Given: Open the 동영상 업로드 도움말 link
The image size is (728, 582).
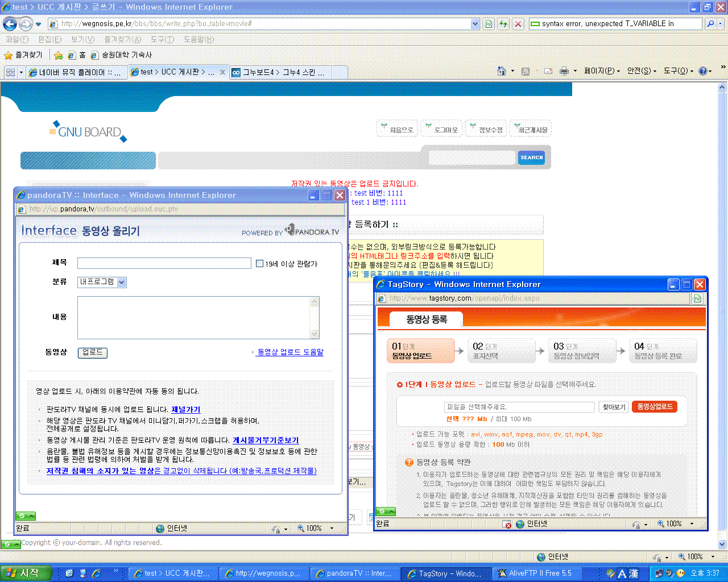Looking at the screenshot, I should [290, 352].
